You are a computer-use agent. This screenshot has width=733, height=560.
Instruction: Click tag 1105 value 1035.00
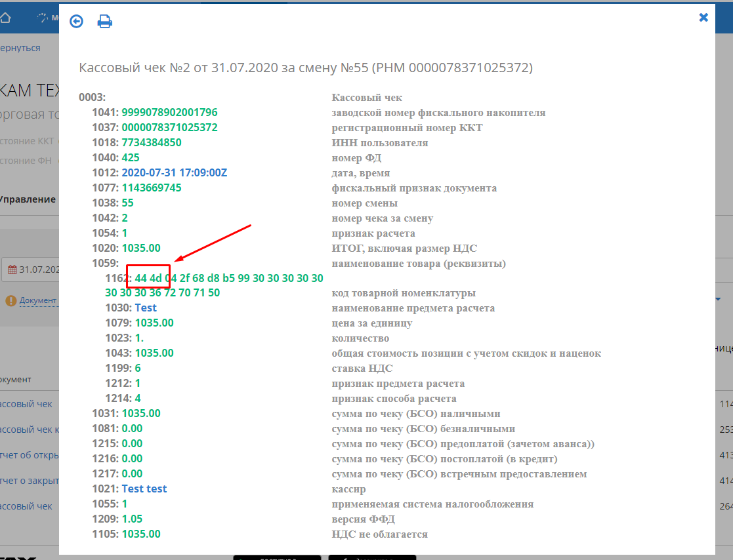click(141, 533)
